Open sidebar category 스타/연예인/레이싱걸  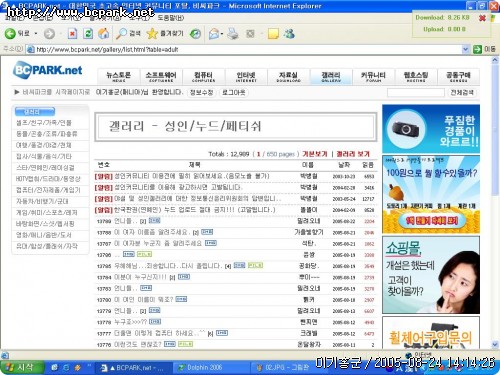tap(46, 168)
